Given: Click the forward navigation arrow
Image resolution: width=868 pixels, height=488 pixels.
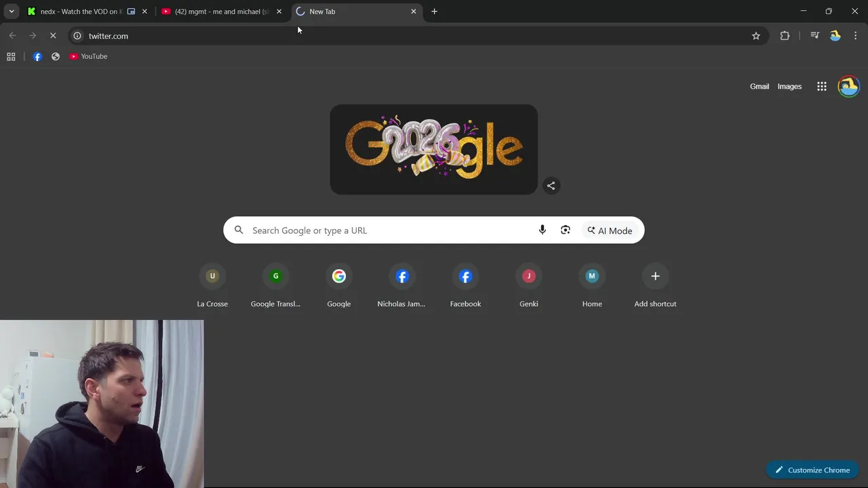Looking at the screenshot, I should point(33,36).
